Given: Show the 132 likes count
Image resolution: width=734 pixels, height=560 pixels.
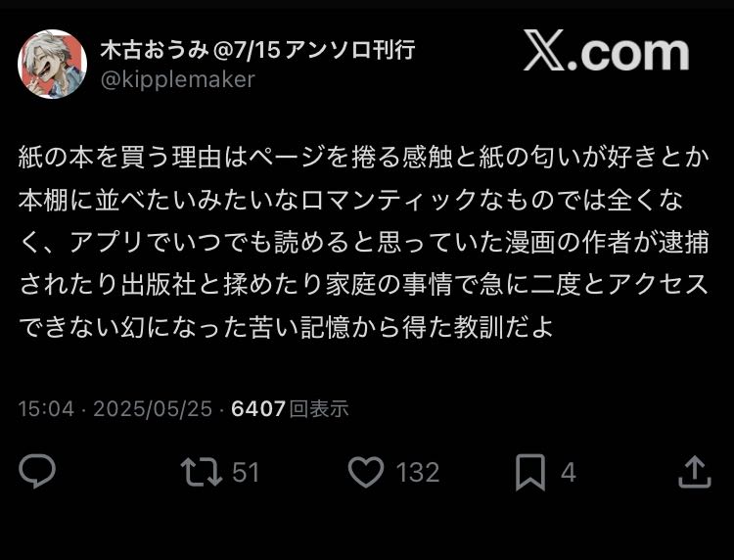Looking at the screenshot, I should [x=418, y=472].
